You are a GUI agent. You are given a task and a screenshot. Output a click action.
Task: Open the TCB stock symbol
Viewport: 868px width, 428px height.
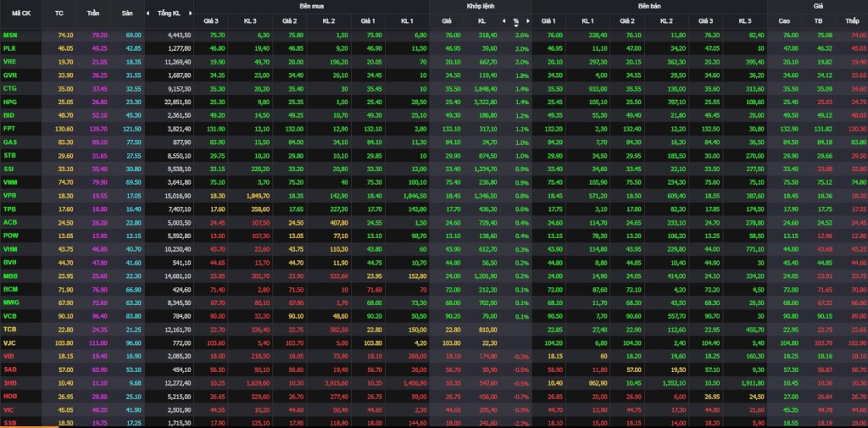point(9,329)
